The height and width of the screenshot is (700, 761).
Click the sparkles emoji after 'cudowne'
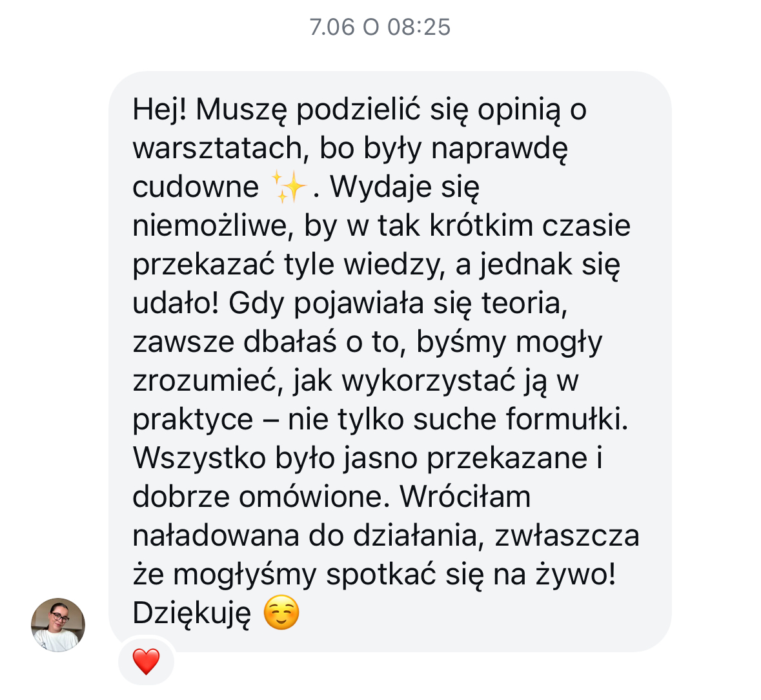[x=289, y=187]
